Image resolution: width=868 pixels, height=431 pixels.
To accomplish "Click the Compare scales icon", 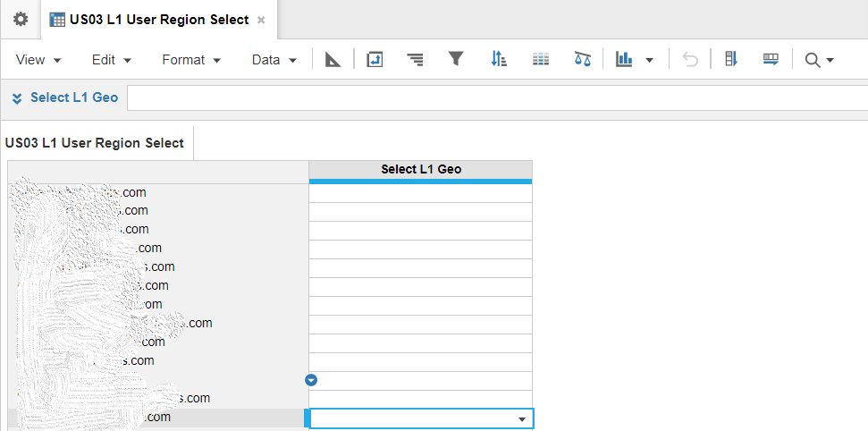I will tap(582, 59).
